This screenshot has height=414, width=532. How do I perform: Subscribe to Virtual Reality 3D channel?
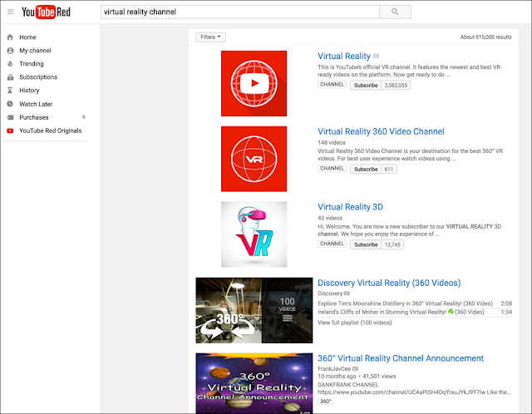(x=366, y=244)
